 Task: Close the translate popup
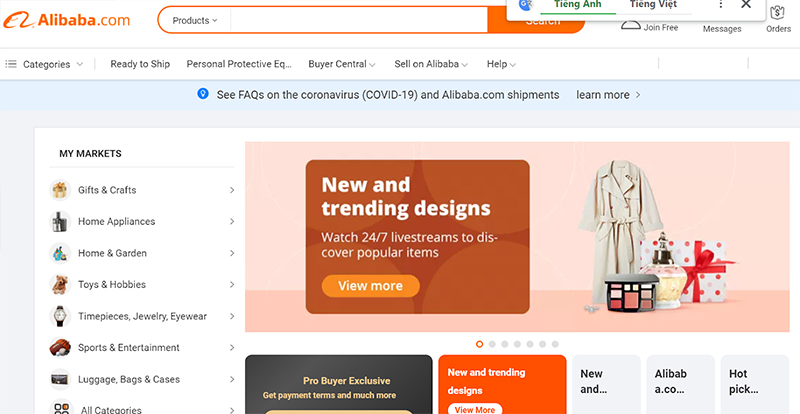point(746,5)
